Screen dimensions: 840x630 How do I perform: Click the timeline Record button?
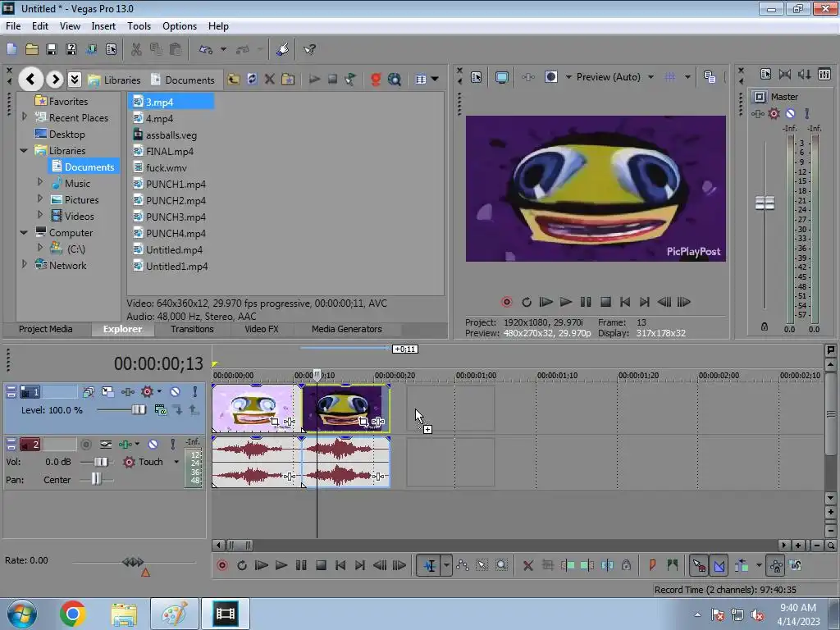pyautogui.click(x=221, y=565)
